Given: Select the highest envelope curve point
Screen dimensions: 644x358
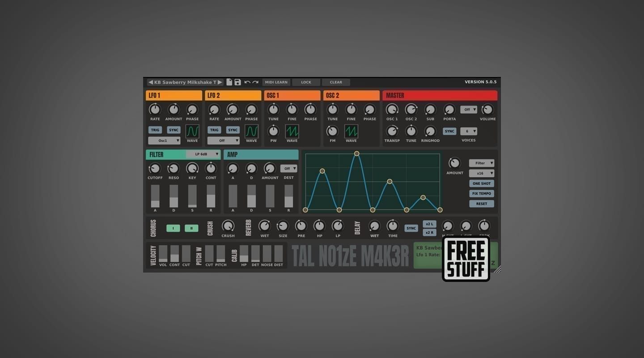Looking at the screenshot, I should click(x=356, y=153).
